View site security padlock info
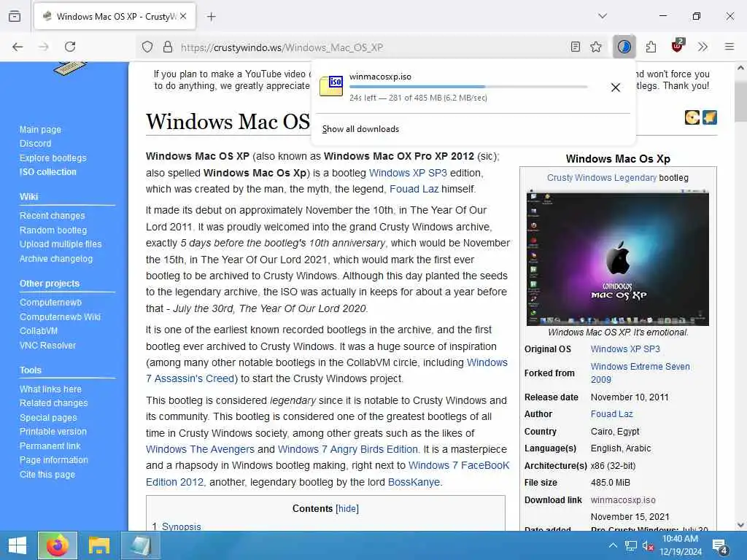This screenshot has height=560, width=747. pyautogui.click(x=167, y=47)
